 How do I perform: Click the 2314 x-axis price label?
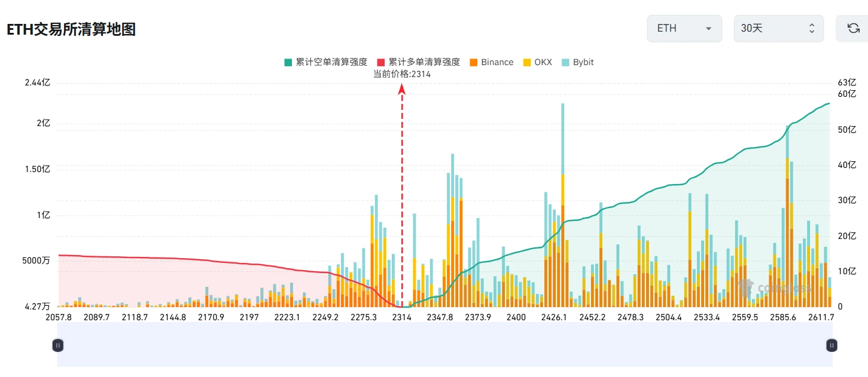(402, 317)
